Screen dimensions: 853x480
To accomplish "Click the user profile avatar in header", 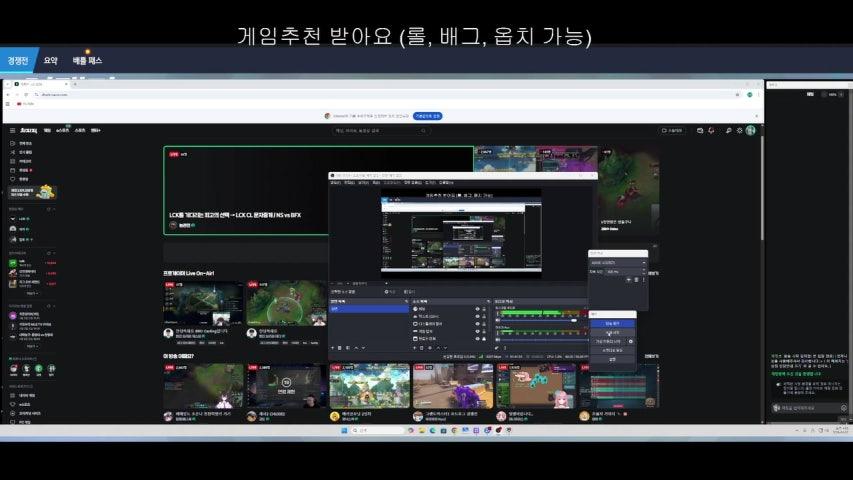I will point(751,130).
